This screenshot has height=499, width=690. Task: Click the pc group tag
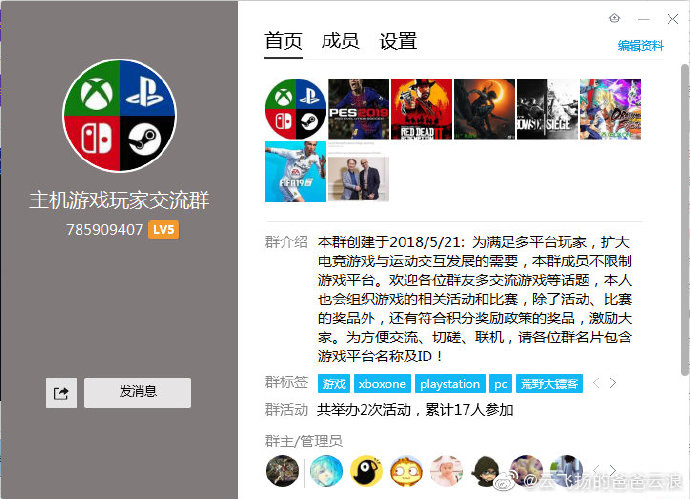click(500, 384)
